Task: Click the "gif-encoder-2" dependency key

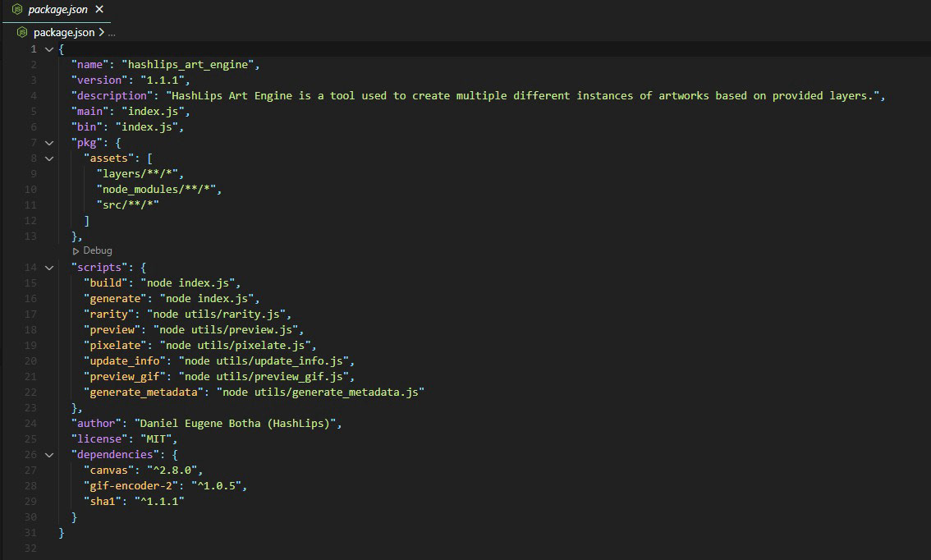Action: (131, 486)
